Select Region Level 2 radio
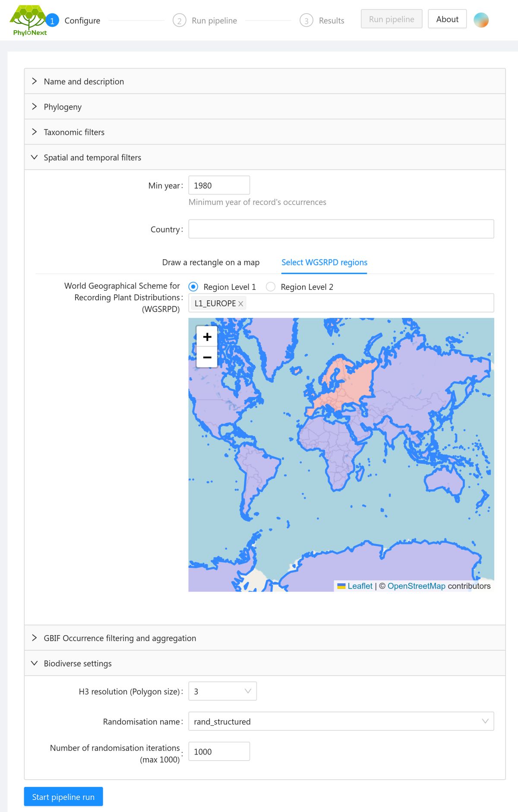This screenshot has height=812, width=518. tap(271, 286)
